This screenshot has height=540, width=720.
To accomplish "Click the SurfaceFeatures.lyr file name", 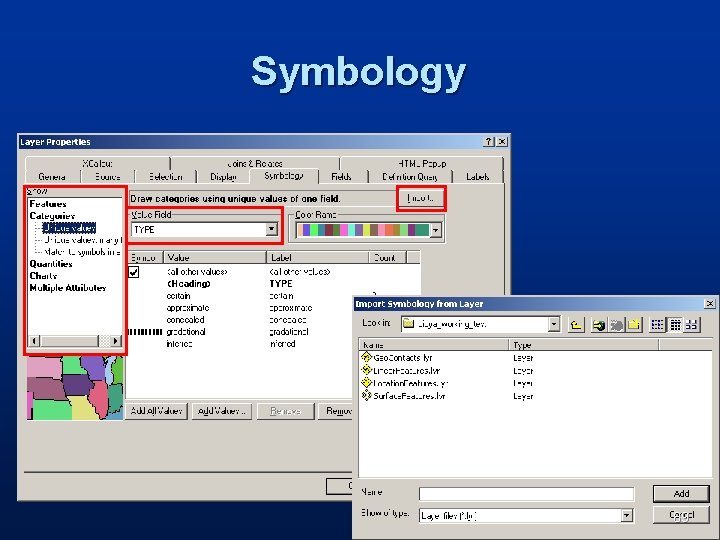I will 410,396.
